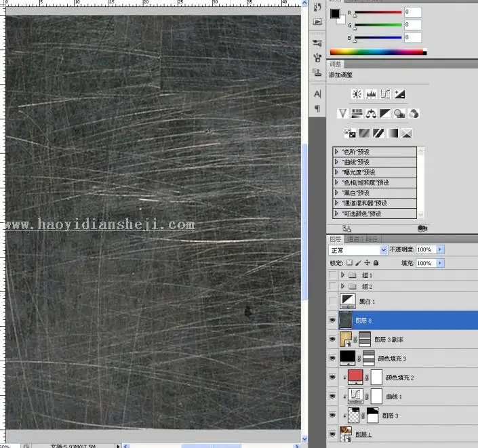Open the fill 填充 slider arrow
This screenshot has height=448, width=478.
pos(440,263)
